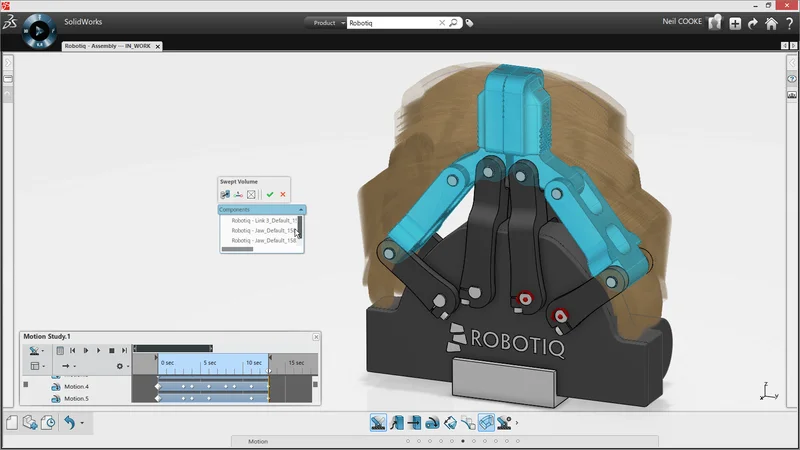Click the share arrow icon in top bar
Screen dimensions: 800x450
[753, 23]
